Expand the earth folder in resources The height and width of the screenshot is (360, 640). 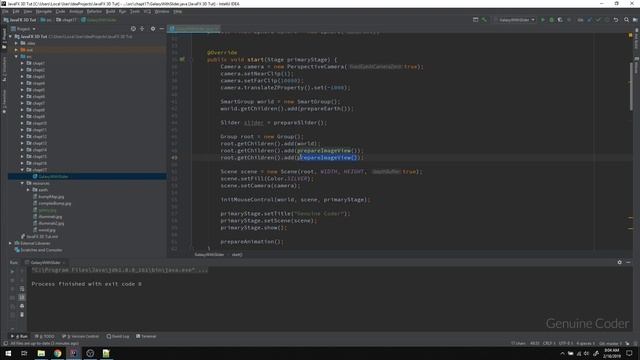[x=28, y=190]
